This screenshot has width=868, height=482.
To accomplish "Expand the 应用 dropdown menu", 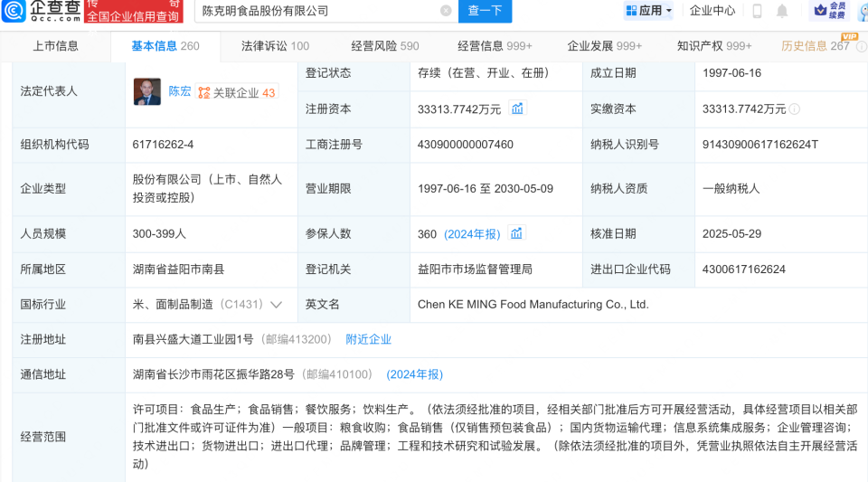I will pyautogui.click(x=669, y=11).
